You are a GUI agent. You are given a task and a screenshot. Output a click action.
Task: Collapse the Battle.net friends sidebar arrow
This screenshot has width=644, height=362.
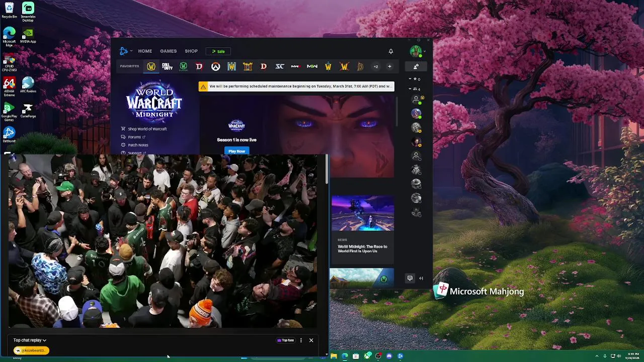coord(421,278)
